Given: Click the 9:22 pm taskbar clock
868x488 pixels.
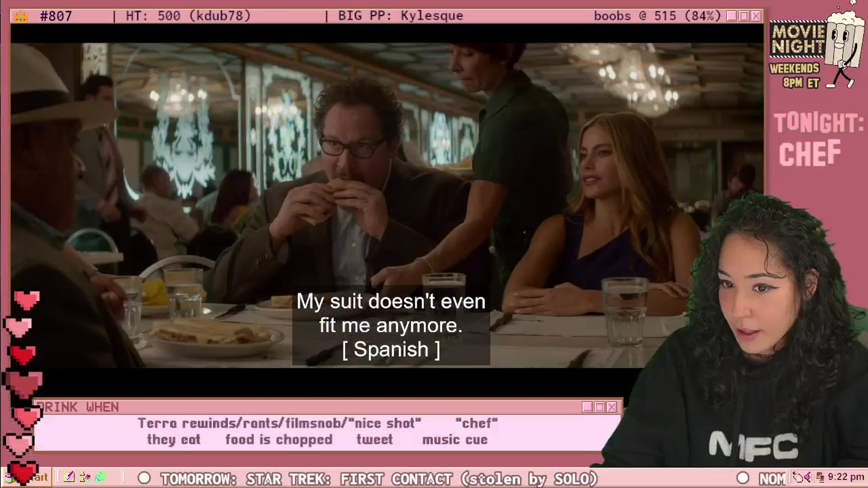Looking at the screenshot, I should click(x=846, y=477).
